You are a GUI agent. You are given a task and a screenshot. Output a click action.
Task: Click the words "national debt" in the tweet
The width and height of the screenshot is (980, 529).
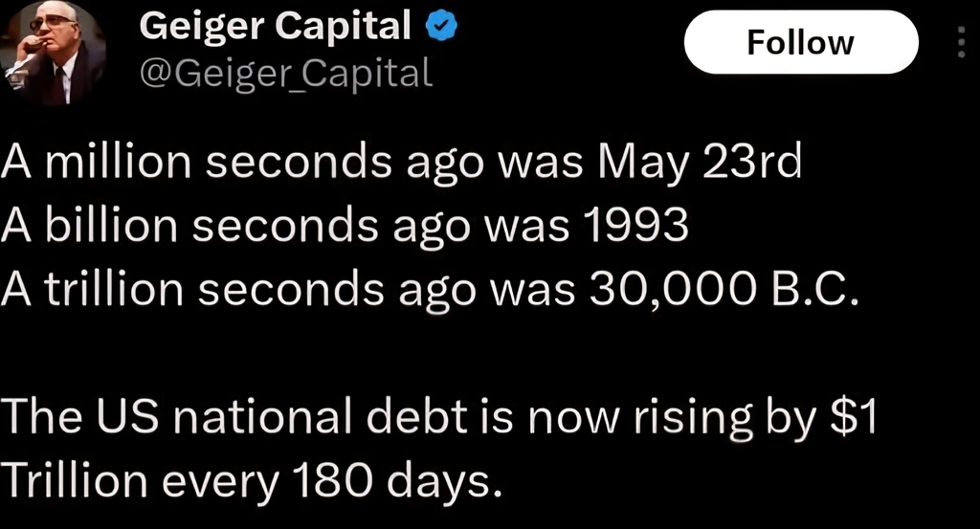click(320, 416)
